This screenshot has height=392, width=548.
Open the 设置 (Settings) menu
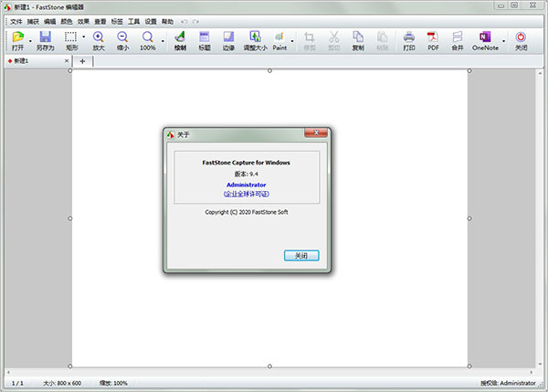click(151, 22)
